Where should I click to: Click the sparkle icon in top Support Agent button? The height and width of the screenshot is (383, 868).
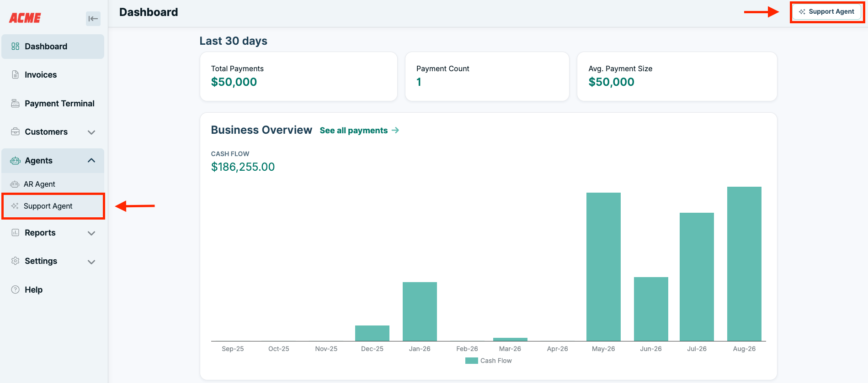coord(802,12)
